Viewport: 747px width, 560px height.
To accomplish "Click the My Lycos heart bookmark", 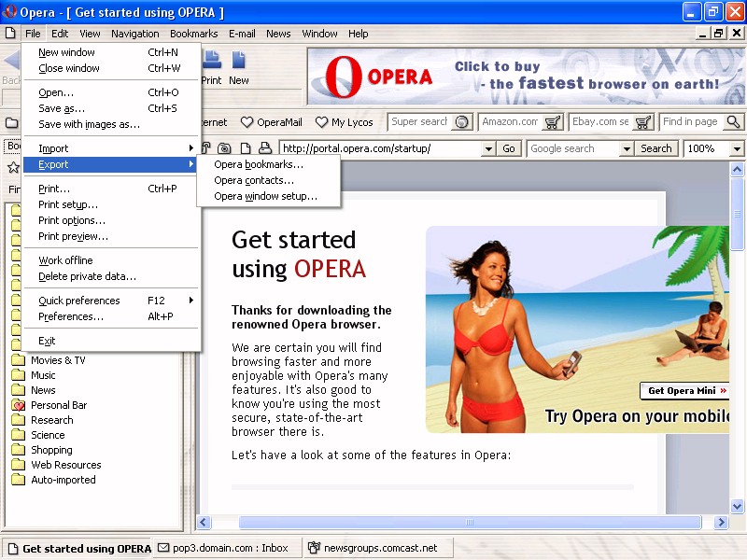I will 321,122.
